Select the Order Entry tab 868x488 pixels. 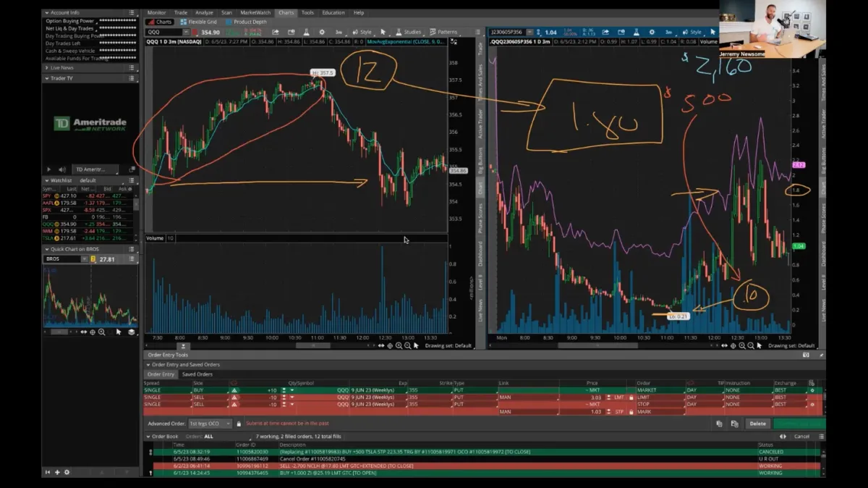click(161, 374)
